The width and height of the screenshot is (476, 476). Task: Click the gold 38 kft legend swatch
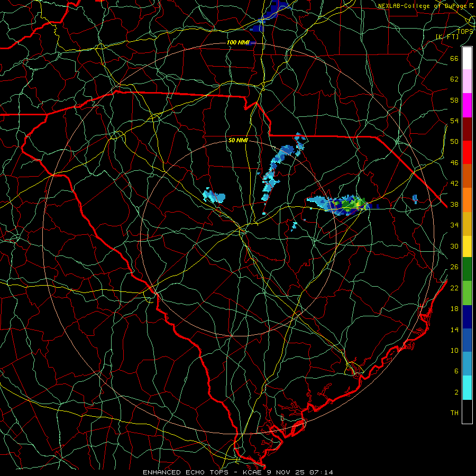click(x=467, y=224)
